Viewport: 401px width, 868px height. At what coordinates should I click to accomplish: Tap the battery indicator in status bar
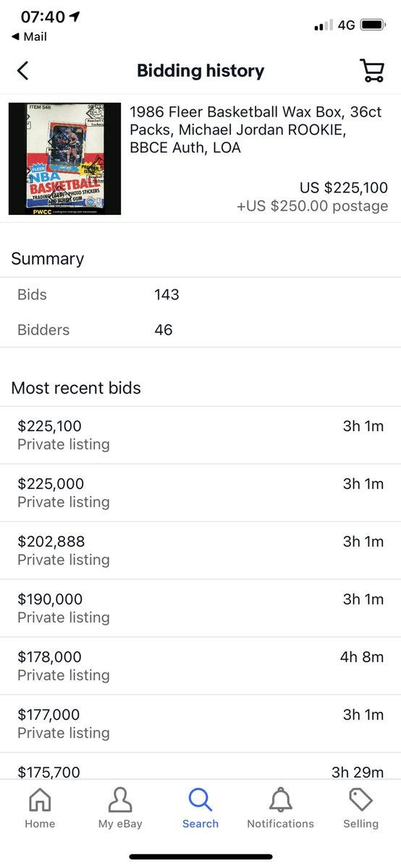[x=373, y=25]
